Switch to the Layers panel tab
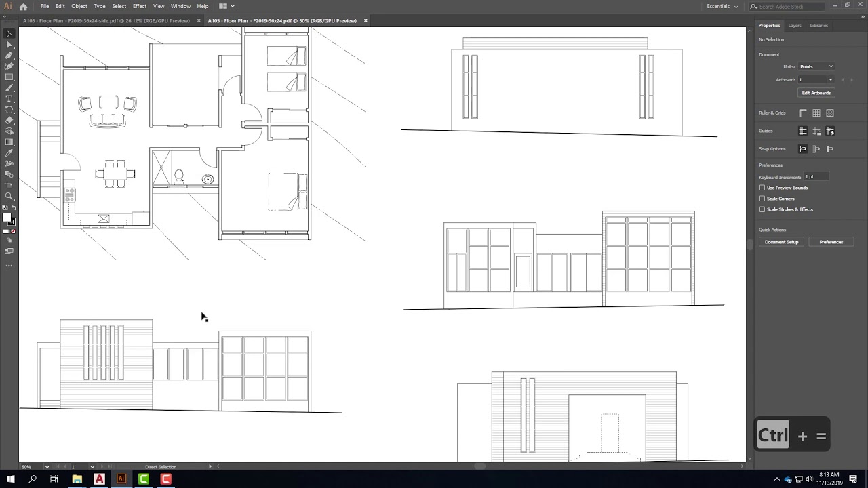The height and width of the screenshot is (488, 868). pyautogui.click(x=794, y=25)
